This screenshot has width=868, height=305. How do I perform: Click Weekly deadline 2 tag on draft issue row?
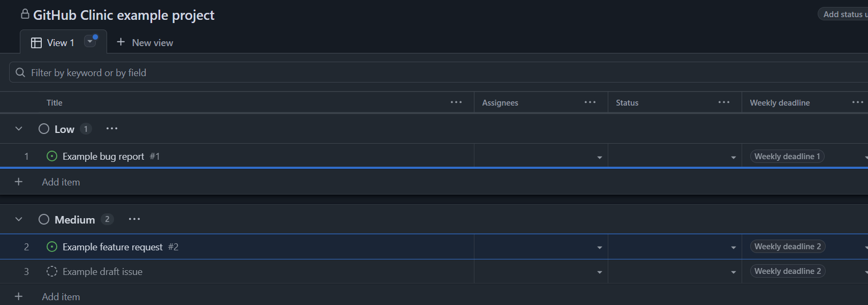[788, 271]
